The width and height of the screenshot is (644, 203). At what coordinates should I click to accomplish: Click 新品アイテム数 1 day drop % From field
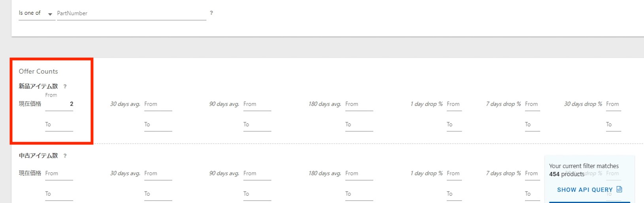point(454,104)
